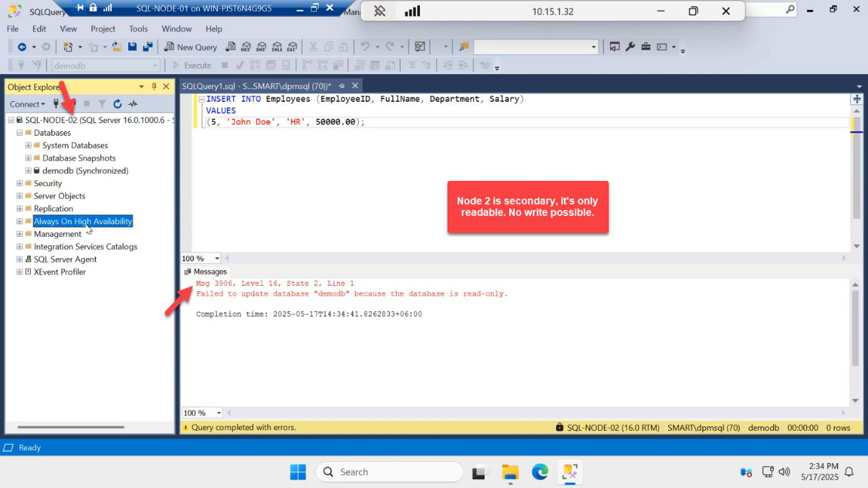
Task: Open the Tools menu
Action: 138,29
